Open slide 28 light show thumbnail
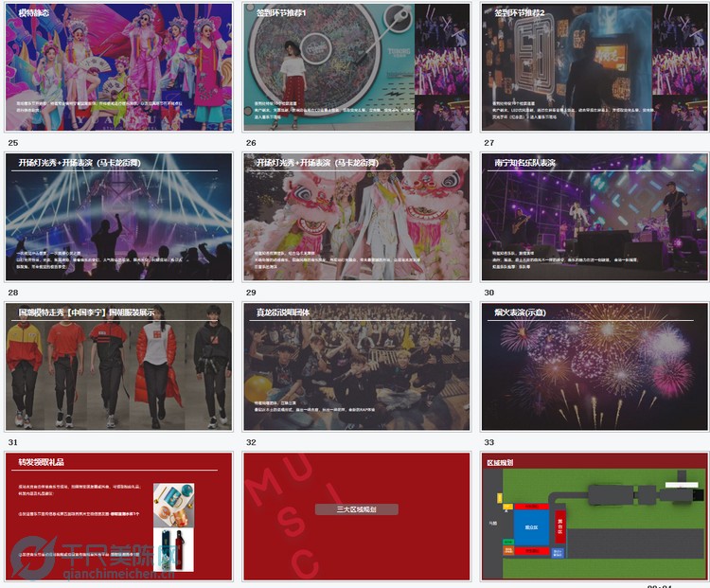 tap(119, 217)
